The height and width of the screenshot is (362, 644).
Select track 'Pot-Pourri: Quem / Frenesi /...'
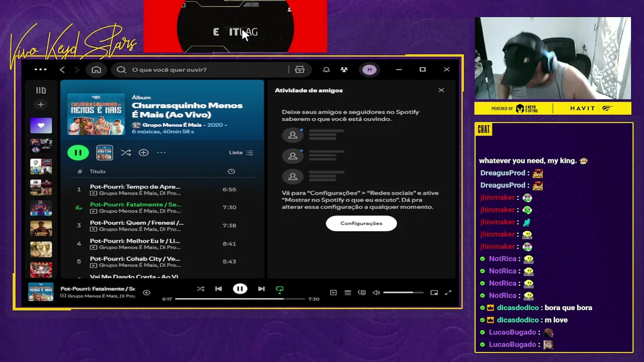[x=162, y=225]
